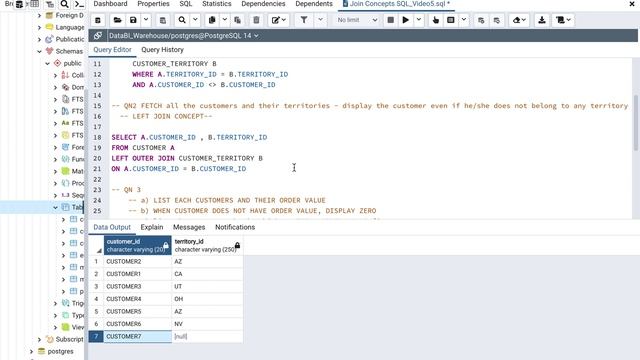Open the Explain Analyze options dropdown arrow
The image size is (640, 360).
pos(464,20)
